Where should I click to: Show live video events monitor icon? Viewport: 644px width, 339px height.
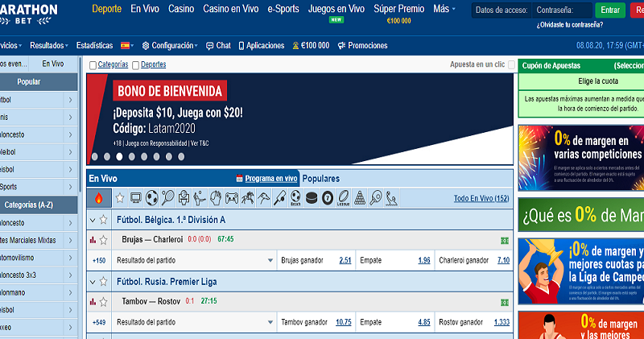pyautogui.click(x=135, y=198)
